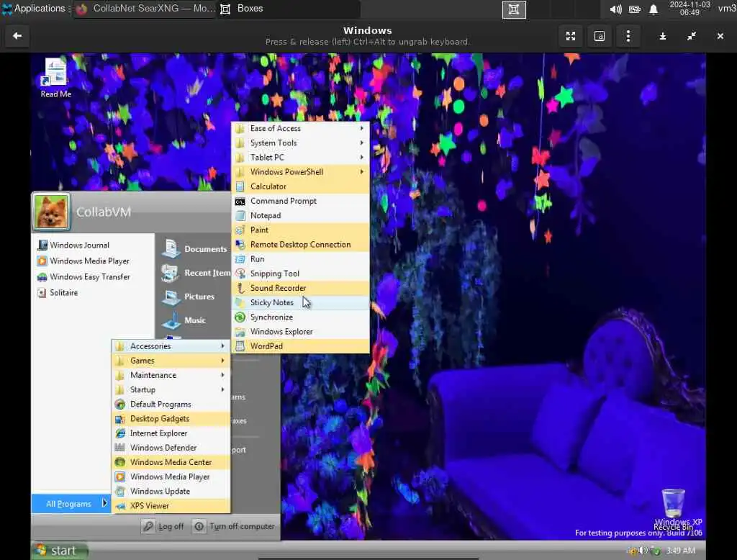This screenshot has height=560, width=737.
Task: Switch to CollabNet SearXNG browser window
Action: [x=145, y=9]
